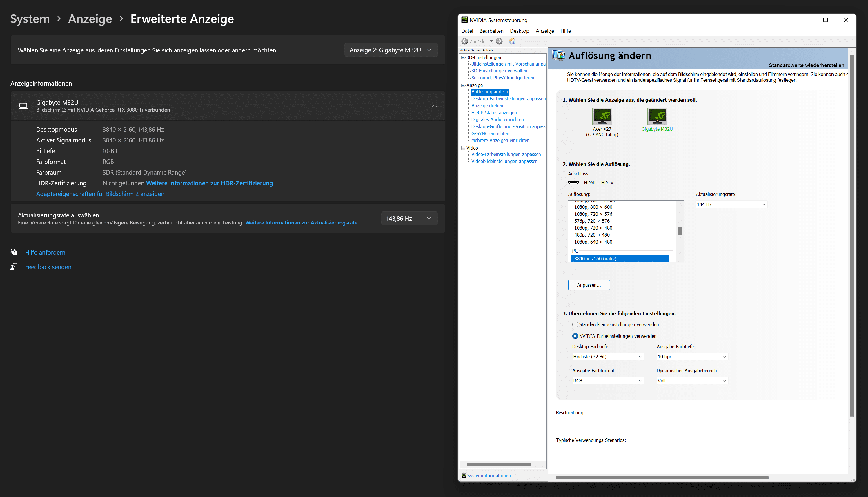Open Mehrere Anzeigen einrichten

click(500, 140)
